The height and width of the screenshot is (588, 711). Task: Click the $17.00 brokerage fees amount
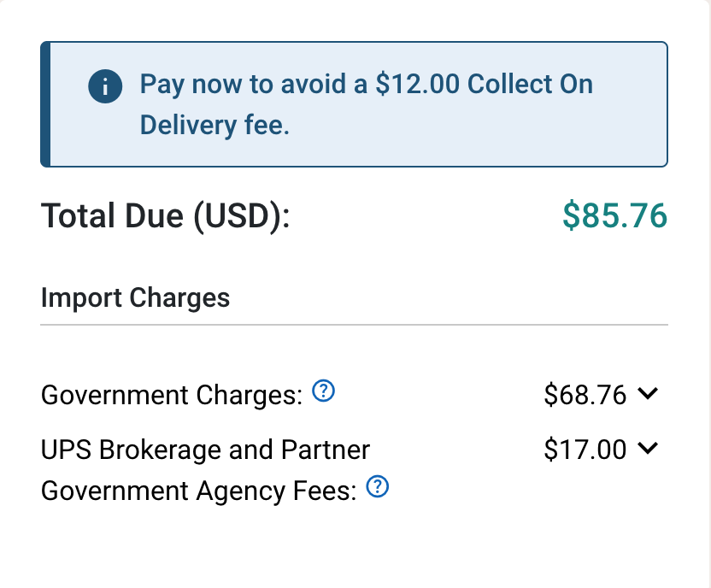pyautogui.click(x=585, y=450)
